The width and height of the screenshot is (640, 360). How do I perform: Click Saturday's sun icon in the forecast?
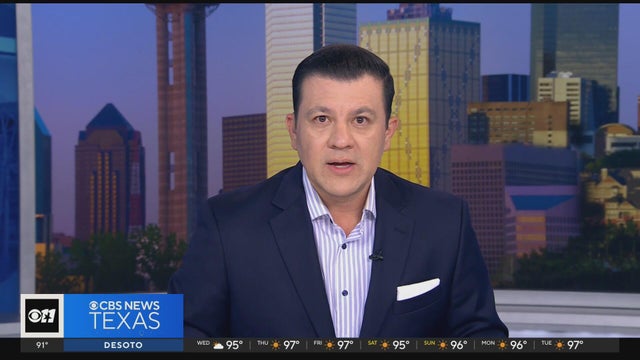pos(384,345)
